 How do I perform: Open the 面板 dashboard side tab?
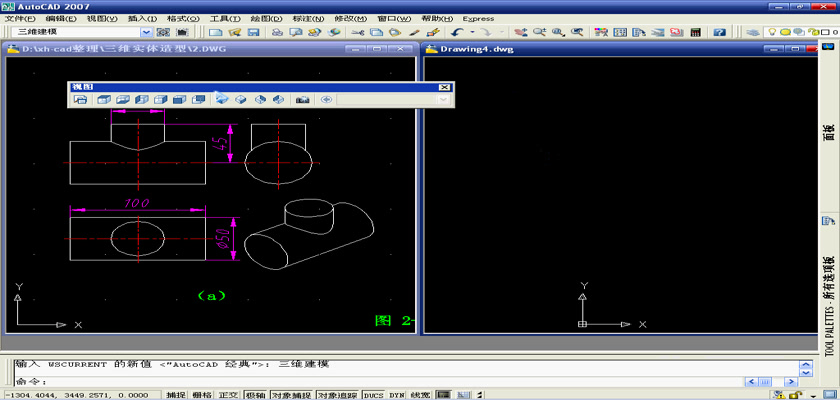point(829,134)
